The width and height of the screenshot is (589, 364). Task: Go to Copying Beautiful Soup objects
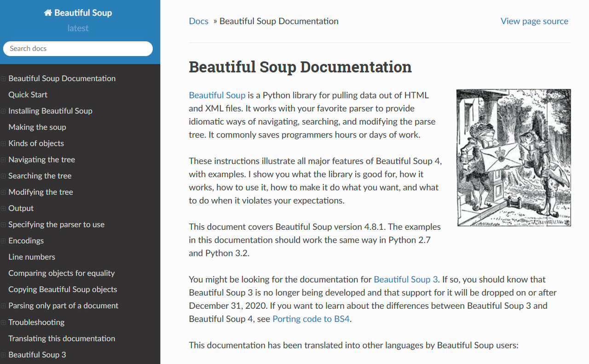63,290
